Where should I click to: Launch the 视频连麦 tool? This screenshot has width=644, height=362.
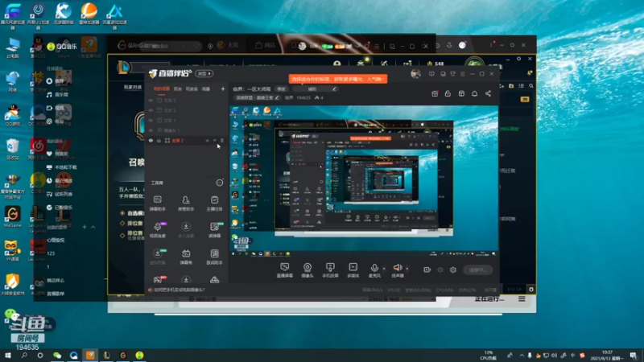(157, 230)
